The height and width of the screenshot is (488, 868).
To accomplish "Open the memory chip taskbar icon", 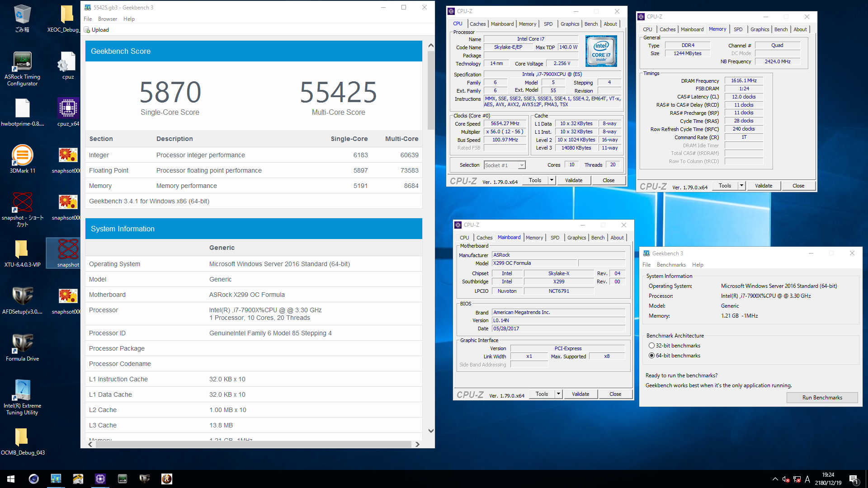I will coord(122,479).
